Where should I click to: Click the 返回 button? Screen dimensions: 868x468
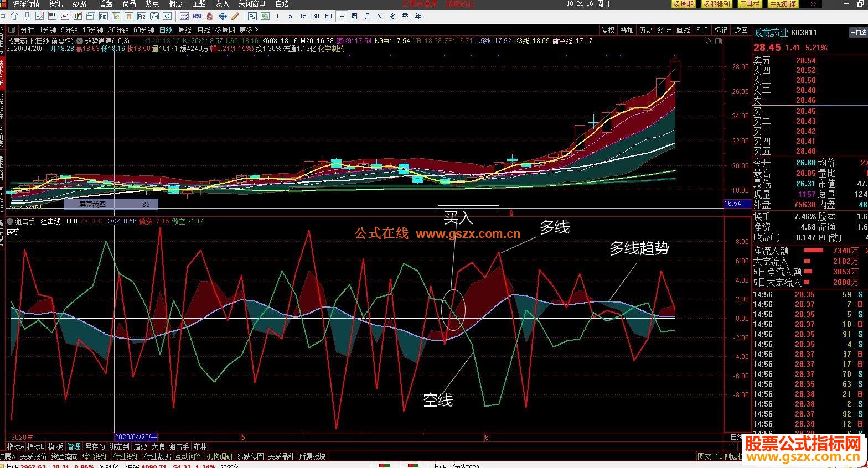(741, 30)
